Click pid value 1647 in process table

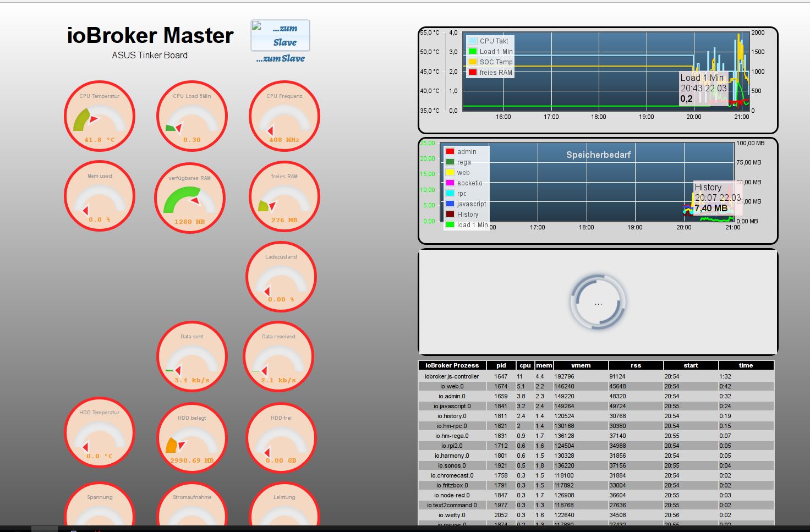tap(501, 376)
